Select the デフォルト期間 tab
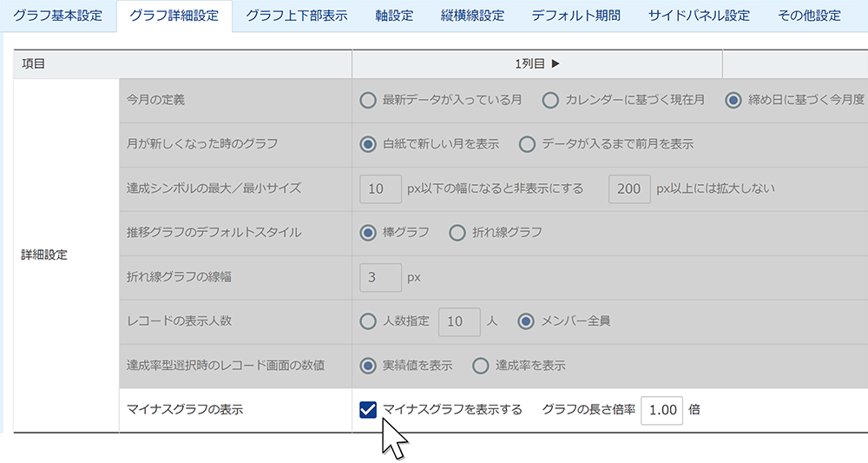Image resolution: width=868 pixels, height=463 pixels. pos(576,16)
